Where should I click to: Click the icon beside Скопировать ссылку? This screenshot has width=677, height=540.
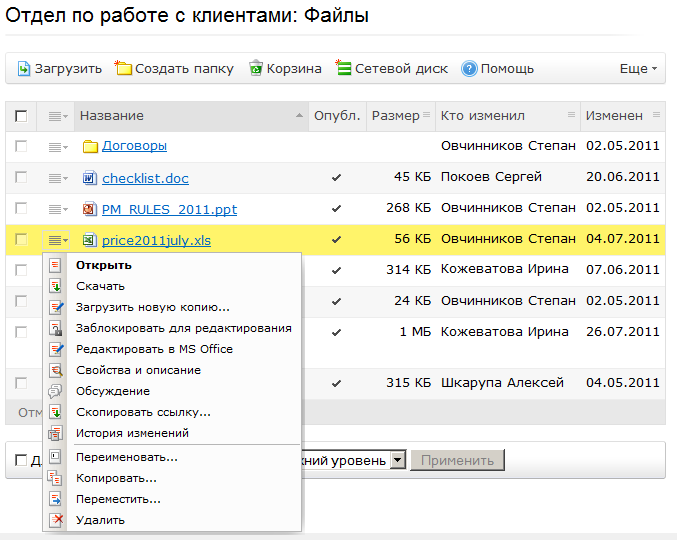pyautogui.click(x=55, y=412)
